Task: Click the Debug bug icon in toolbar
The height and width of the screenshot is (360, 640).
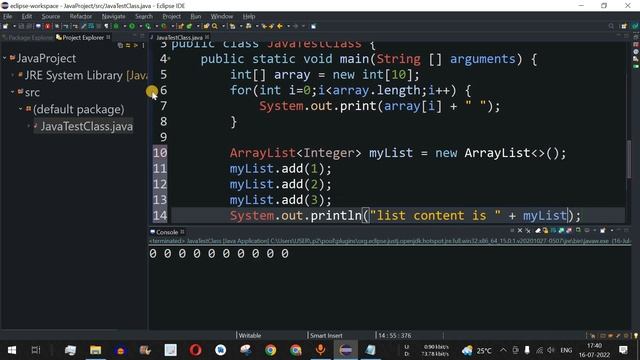Action: point(116,26)
